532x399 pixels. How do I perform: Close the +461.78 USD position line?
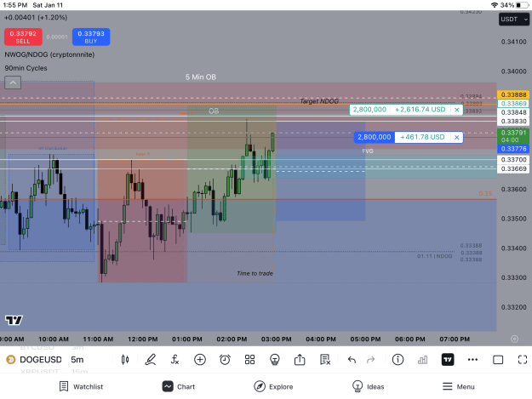click(457, 137)
